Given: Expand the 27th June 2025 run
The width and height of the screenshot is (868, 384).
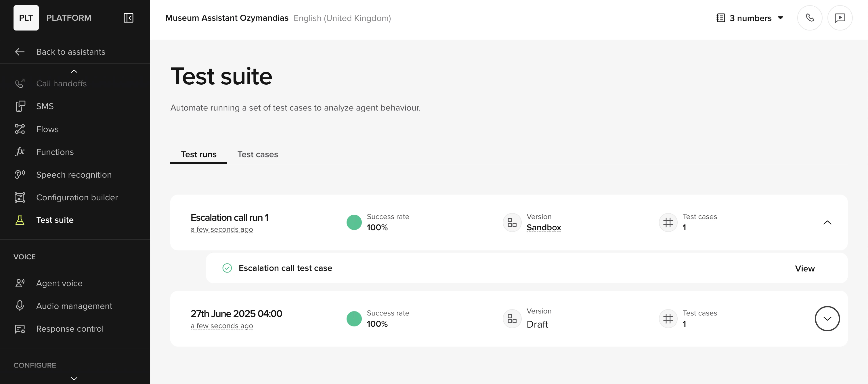Looking at the screenshot, I should click(827, 319).
